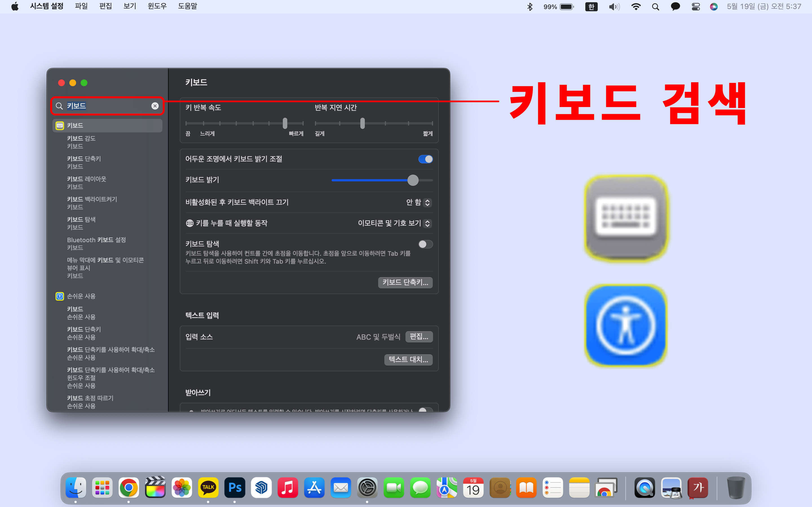Screen dimensions: 812x507
Task: Click the 키보드 단축키... button
Action: pos(405,282)
